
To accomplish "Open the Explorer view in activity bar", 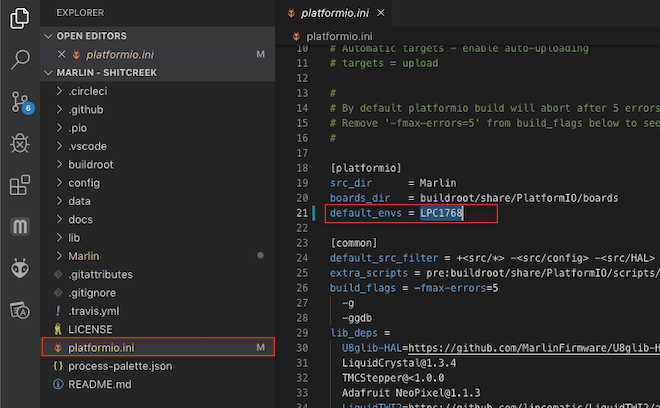I will point(20,18).
